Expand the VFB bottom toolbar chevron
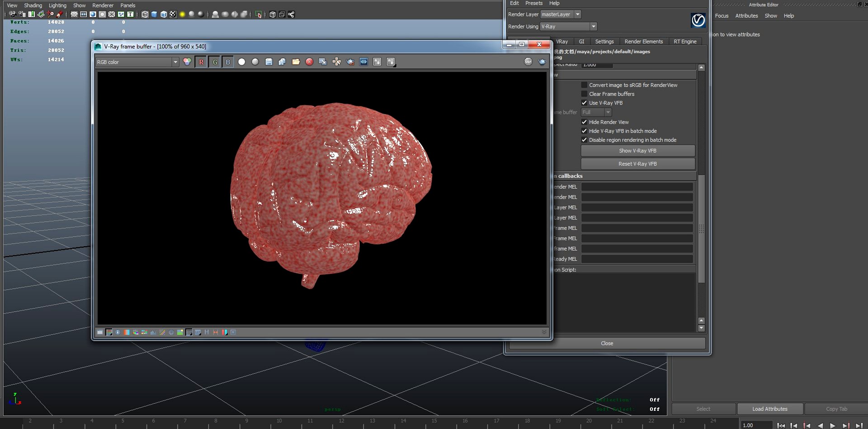The image size is (868, 429). 544,332
